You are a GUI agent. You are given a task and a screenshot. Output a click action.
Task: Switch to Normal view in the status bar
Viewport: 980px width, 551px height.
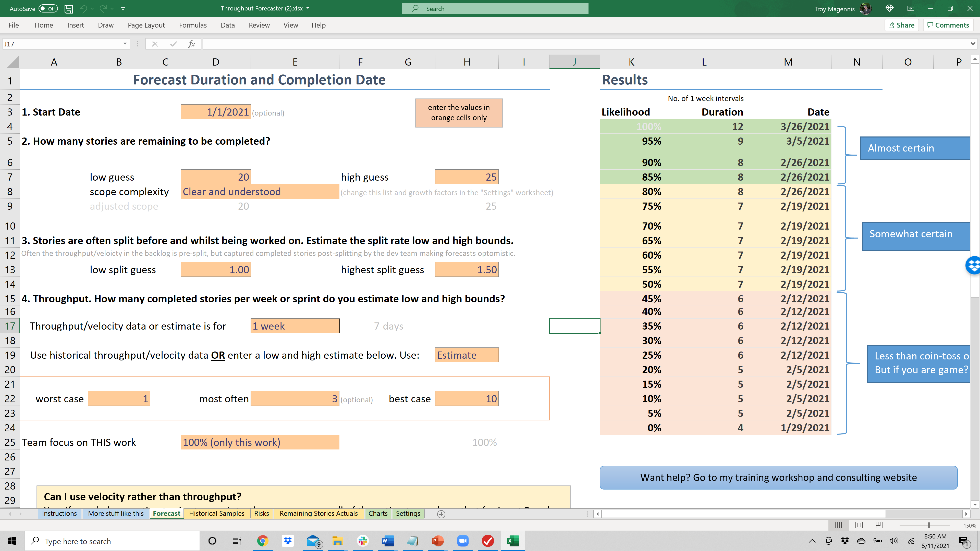click(x=839, y=525)
